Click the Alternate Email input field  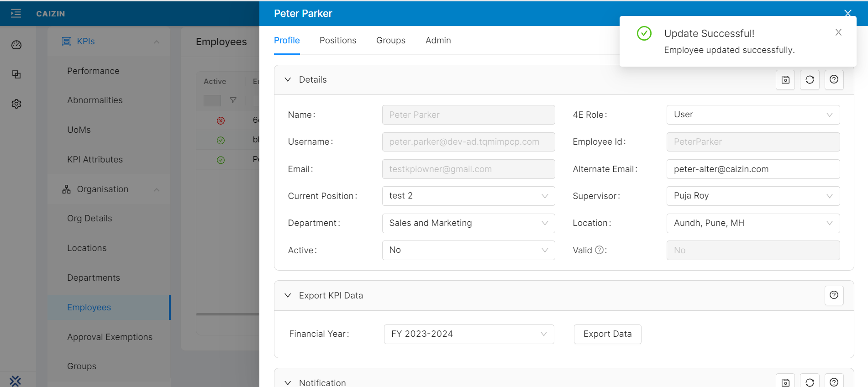[x=753, y=169]
